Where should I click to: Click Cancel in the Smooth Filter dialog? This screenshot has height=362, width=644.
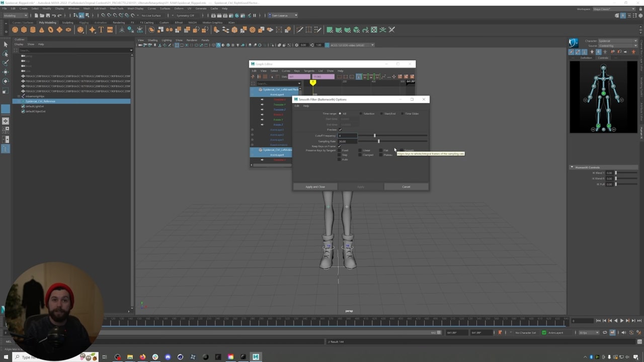(406, 187)
